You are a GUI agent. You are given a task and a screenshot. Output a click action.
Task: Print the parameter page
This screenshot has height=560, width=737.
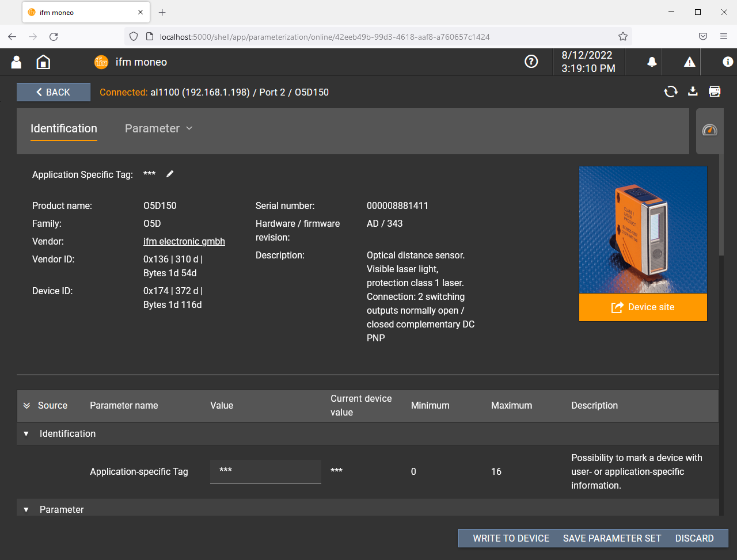[715, 92]
